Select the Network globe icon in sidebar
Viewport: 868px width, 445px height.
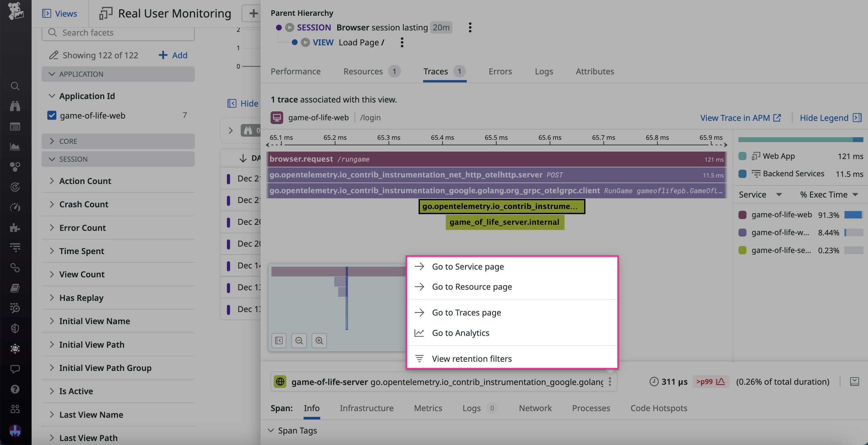tap(15, 349)
